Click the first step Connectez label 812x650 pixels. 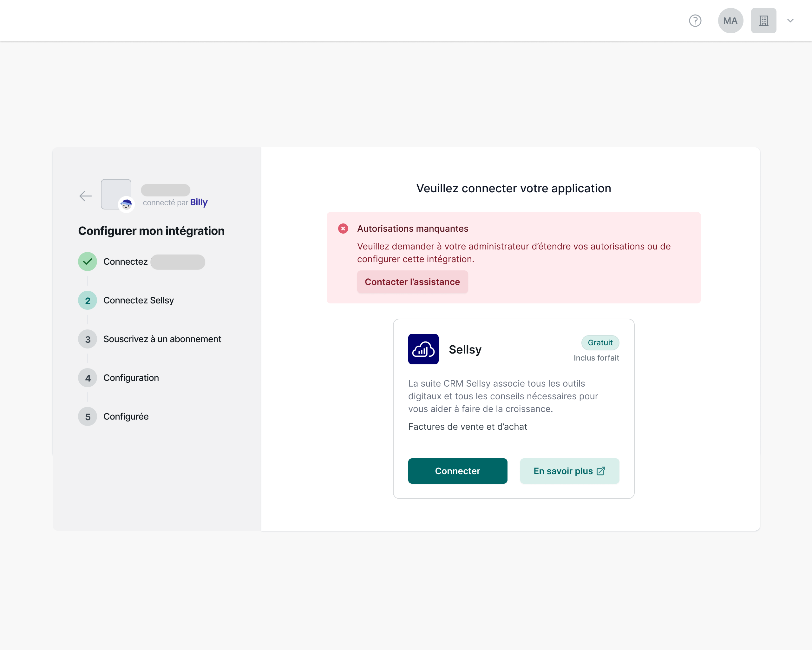tap(125, 262)
